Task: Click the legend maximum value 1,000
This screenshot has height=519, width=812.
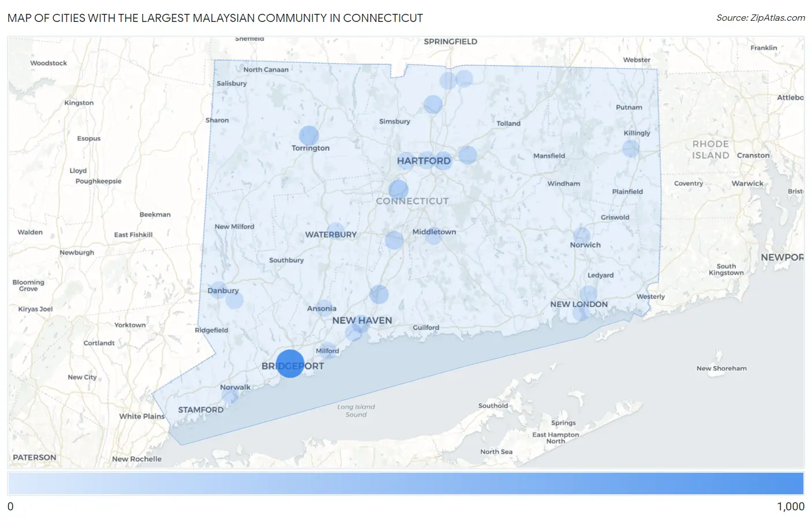Action: tap(791, 506)
